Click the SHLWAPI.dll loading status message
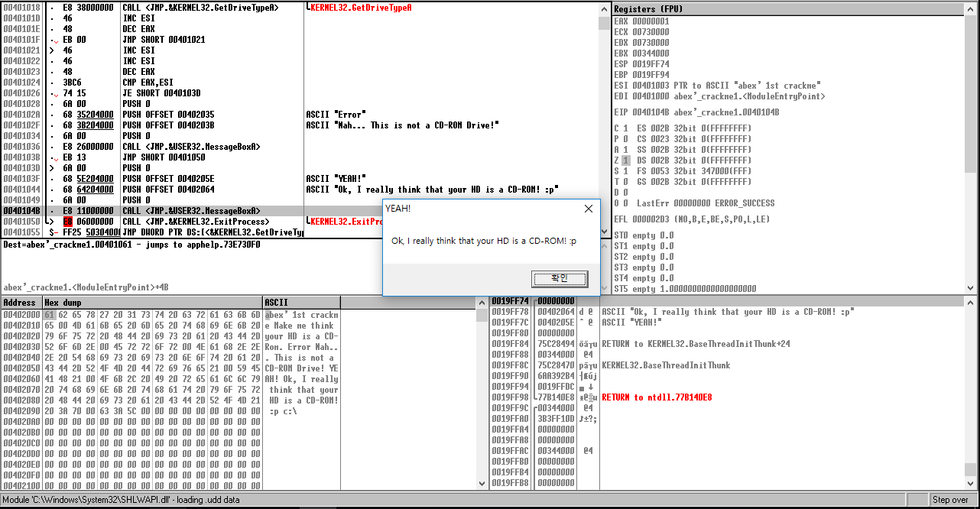This screenshot has width=980, height=509. click(x=121, y=500)
